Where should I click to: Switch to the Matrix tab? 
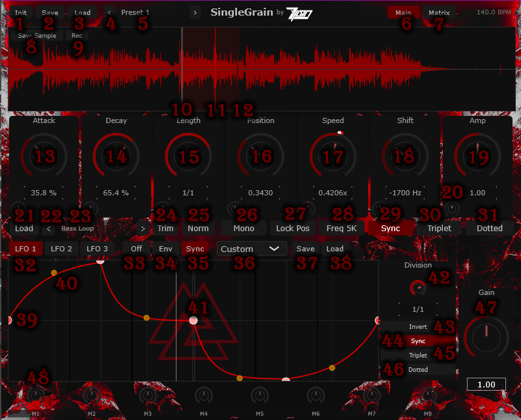point(440,12)
